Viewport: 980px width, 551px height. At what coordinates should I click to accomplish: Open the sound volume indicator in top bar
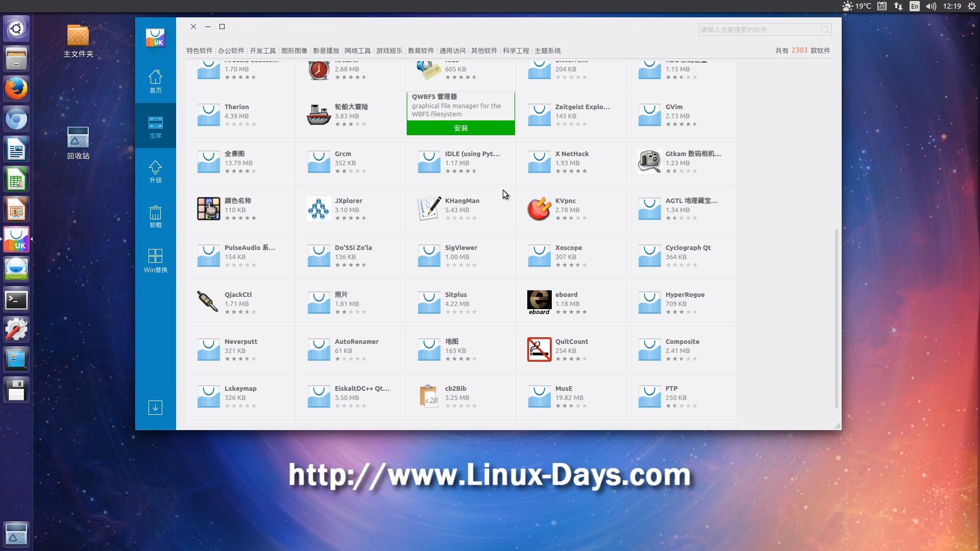(931, 6)
